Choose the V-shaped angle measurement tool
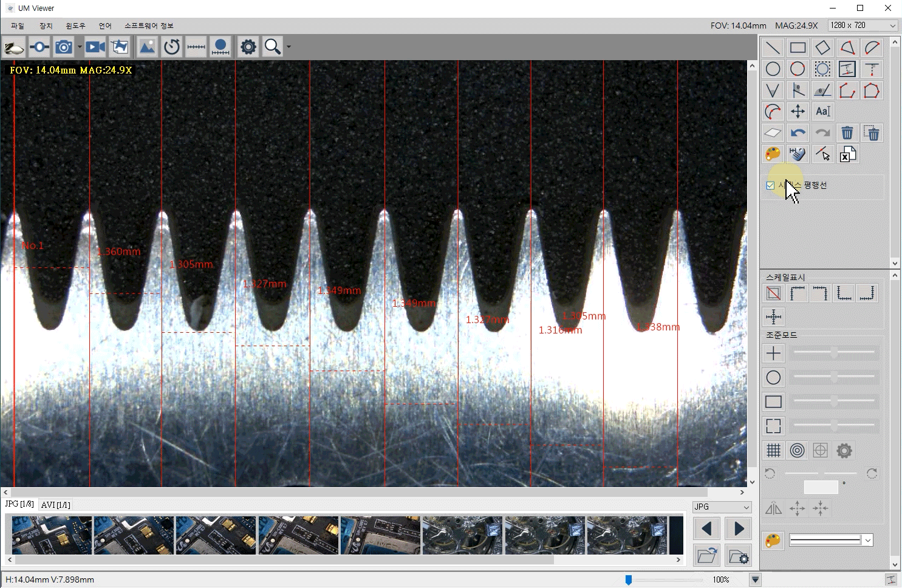The height and width of the screenshot is (588, 902). pos(773,91)
